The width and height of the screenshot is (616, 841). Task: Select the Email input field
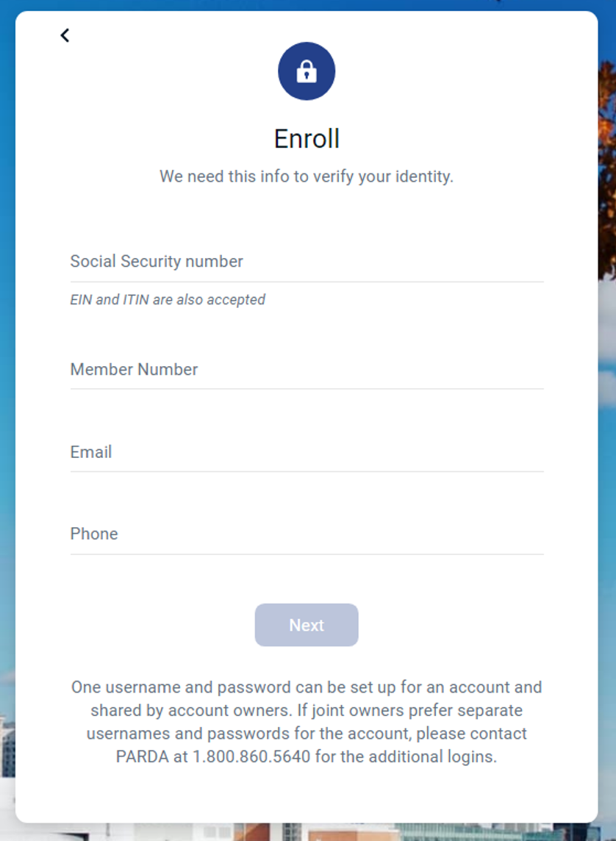pos(307,452)
